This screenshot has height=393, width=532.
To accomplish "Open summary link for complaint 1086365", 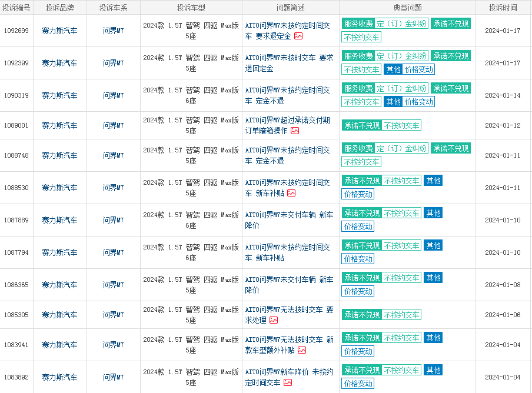I will coord(289,285).
